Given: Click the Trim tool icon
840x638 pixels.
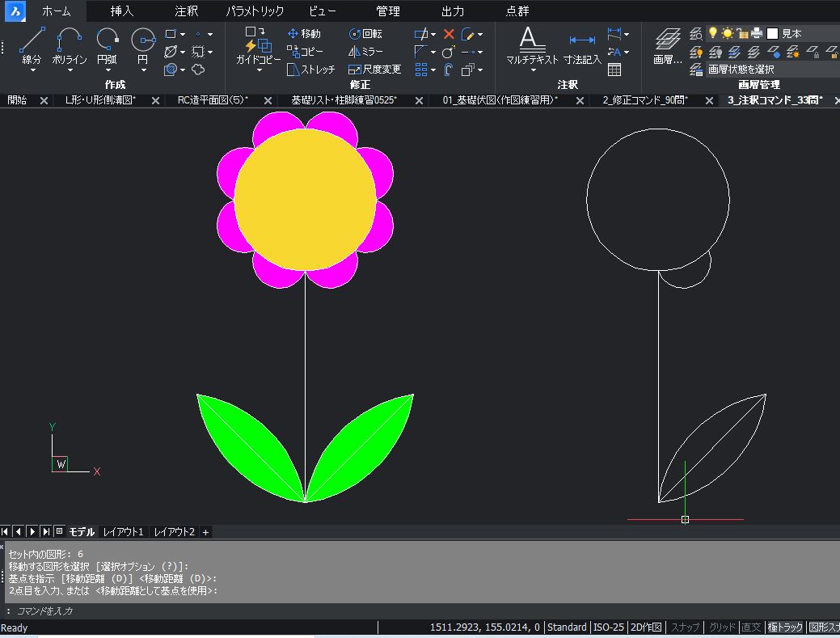Looking at the screenshot, I should pyautogui.click(x=421, y=34).
